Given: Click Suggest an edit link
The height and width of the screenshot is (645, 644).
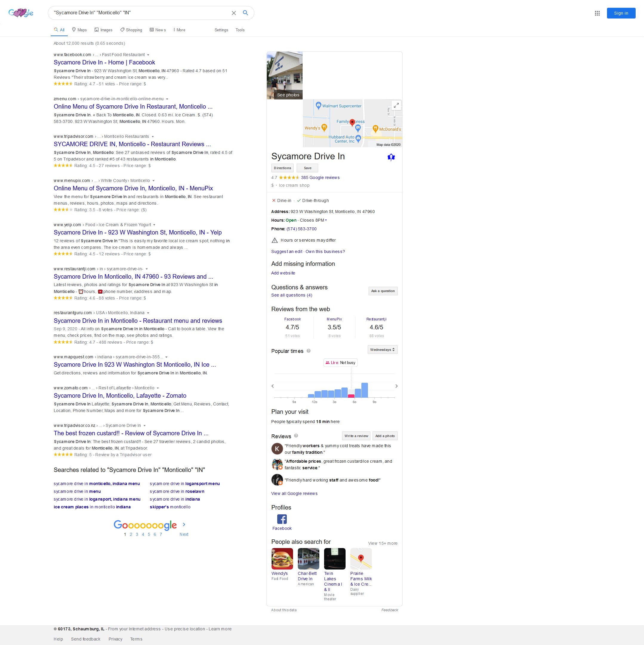Looking at the screenshot, I should (x=286, y=252).
